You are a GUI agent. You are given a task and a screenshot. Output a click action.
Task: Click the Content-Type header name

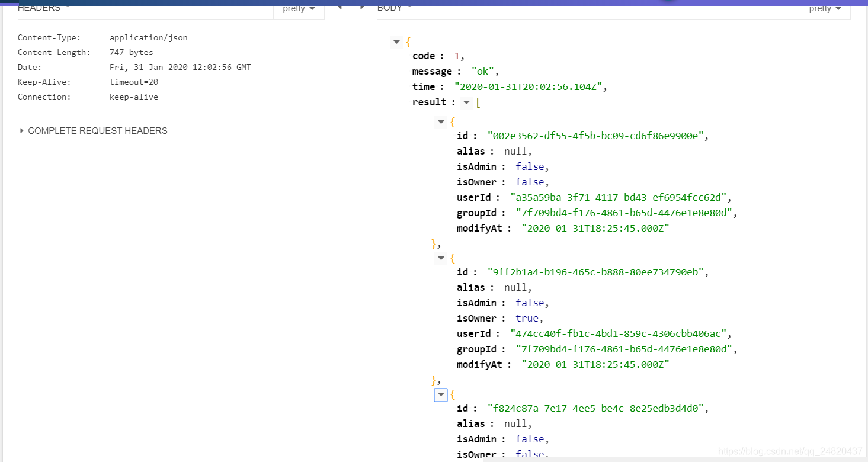(x=49, y=38)
